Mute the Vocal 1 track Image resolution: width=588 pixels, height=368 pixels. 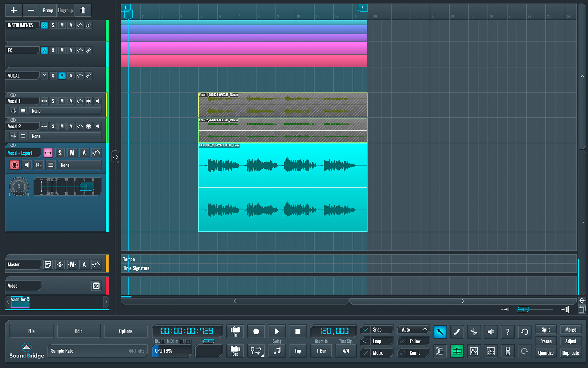62,101
